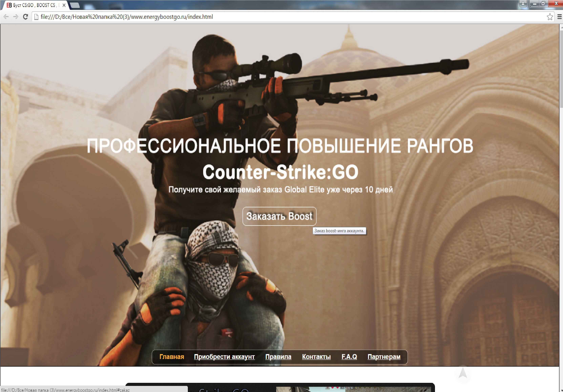This screenshot has width=563, height=392.
Task: Go to Приобрести аккаунт page
Action: [224, 357]
